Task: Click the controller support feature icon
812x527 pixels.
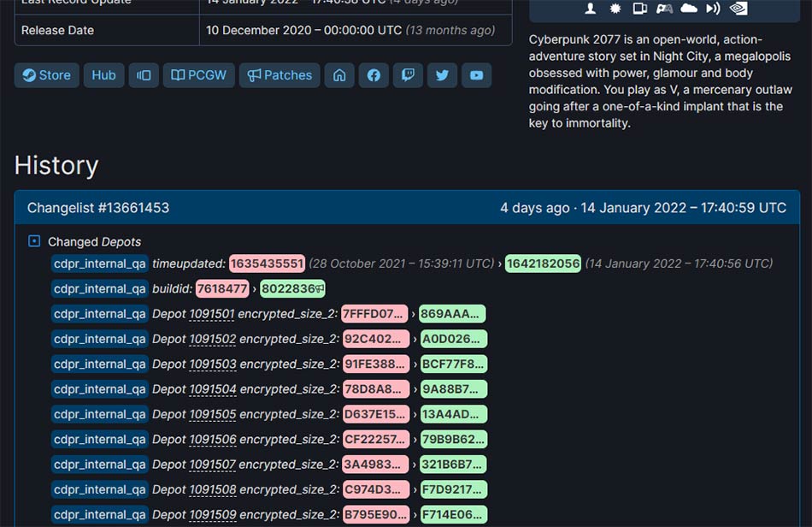Action: click(664, 9)
